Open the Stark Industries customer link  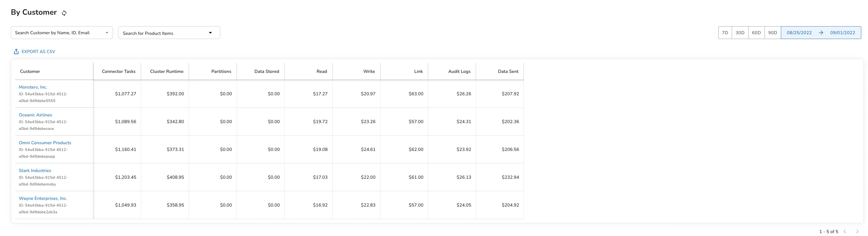pos(35,170)
